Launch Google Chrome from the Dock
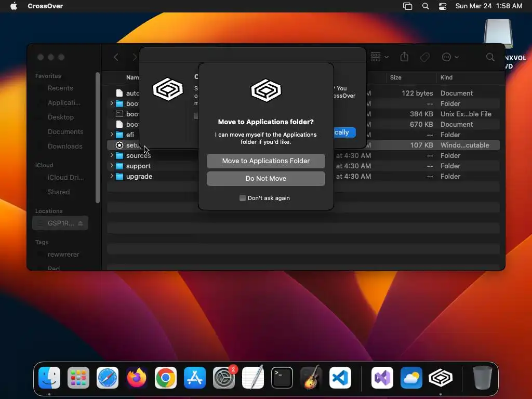The width and height of the screenshot is (532, 399). (x=166, y=378)
